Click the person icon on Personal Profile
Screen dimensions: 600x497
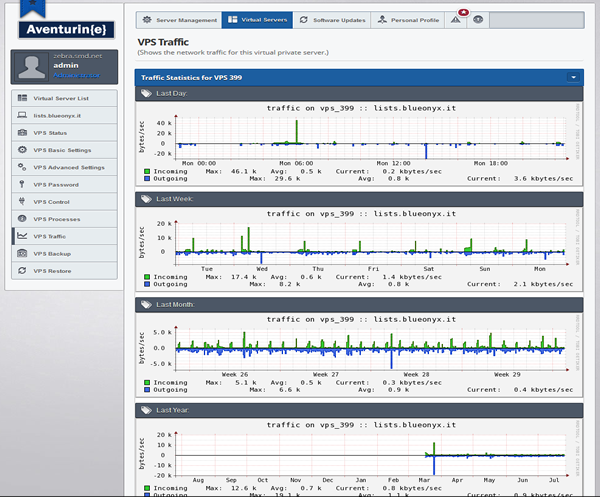382,20
